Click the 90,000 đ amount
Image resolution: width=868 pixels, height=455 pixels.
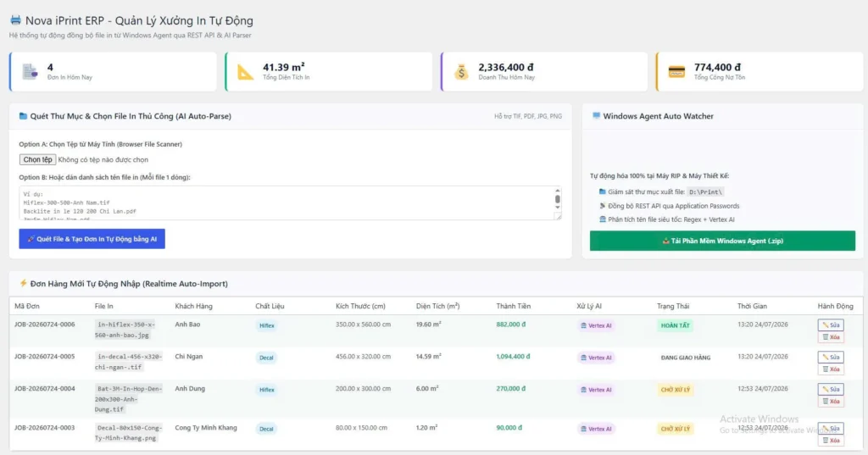pyautogui.click(x=509, y=428)
